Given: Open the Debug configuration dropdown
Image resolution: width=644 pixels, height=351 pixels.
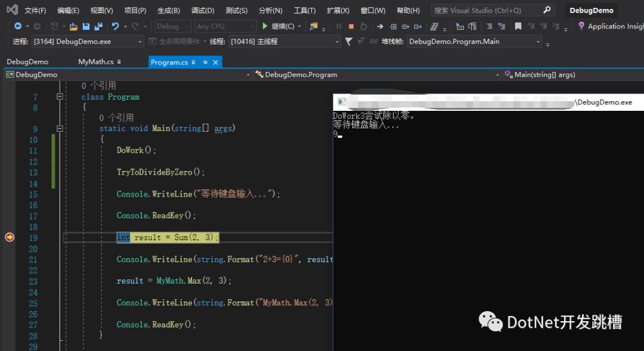Looking at the screenshot, I should (x=173, y=26).
